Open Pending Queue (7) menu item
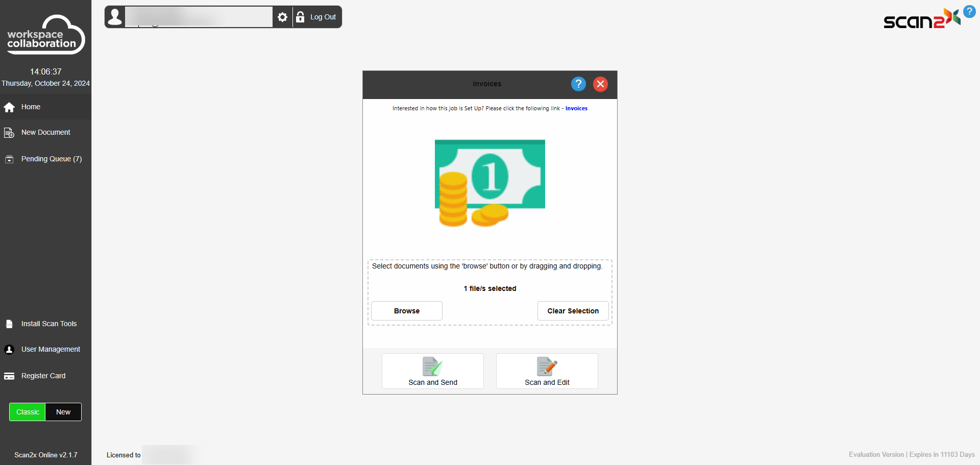This screenshot has width=980, height=465. point(51,159)
